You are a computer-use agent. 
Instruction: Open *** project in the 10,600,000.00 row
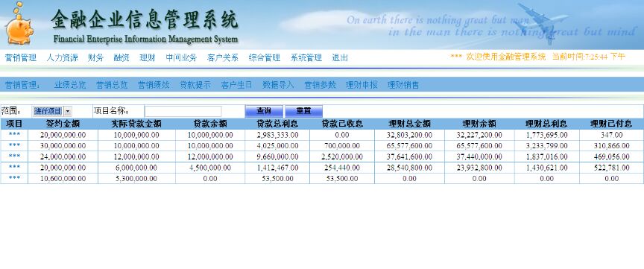(14, 178)
